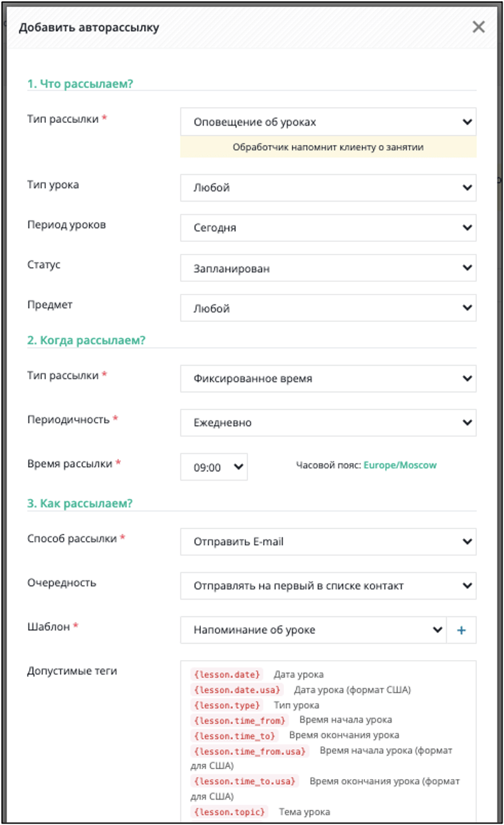The width and height of the screenshot is (504, 825).
Task: Open the mailing type dropdown 'Оповещение об уроках'
Action: click(328, 122)
